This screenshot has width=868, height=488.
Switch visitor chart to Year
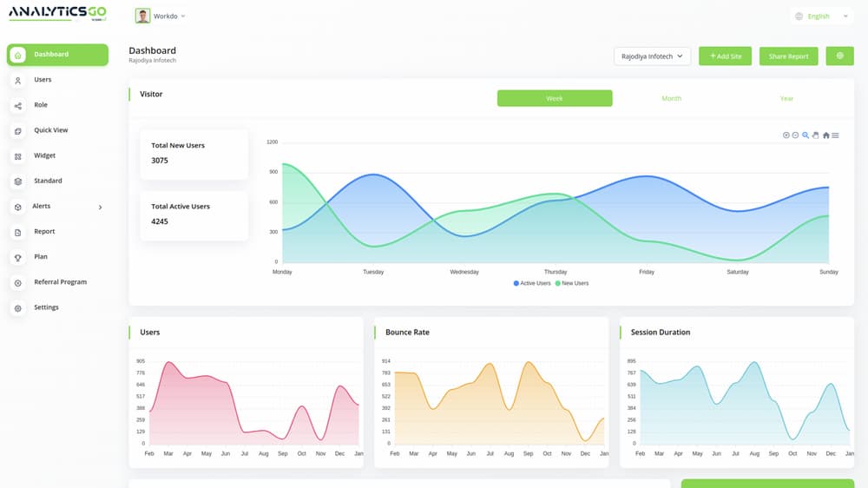(x=786, y=98)
